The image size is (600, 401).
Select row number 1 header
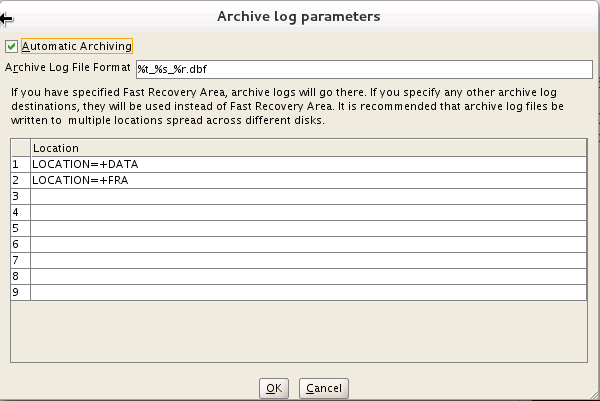point(20,164)
